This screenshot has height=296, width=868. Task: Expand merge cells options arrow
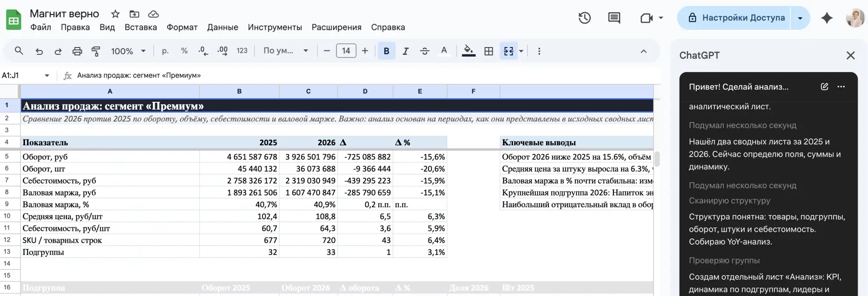tap(521, 51)
